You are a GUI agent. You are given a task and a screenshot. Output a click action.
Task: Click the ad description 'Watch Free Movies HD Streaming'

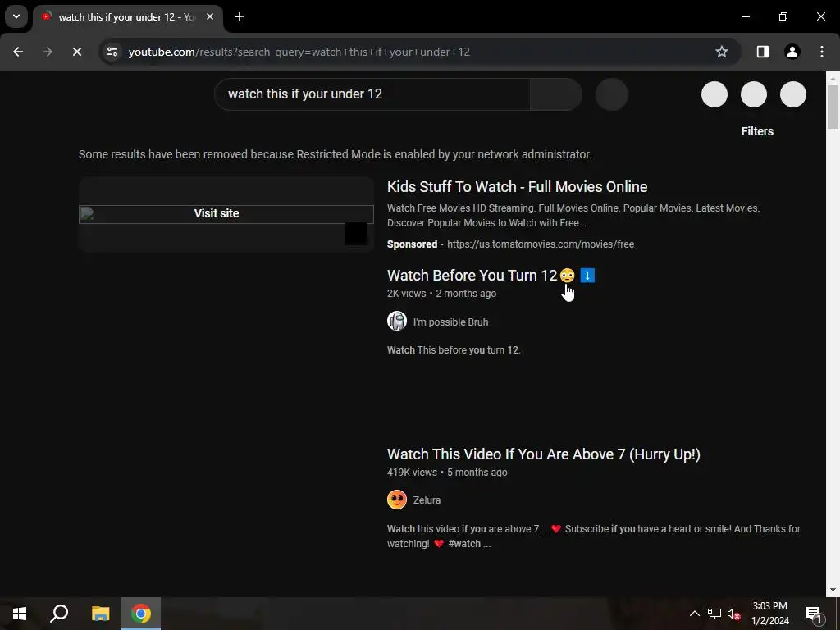[x=573, y=216]
